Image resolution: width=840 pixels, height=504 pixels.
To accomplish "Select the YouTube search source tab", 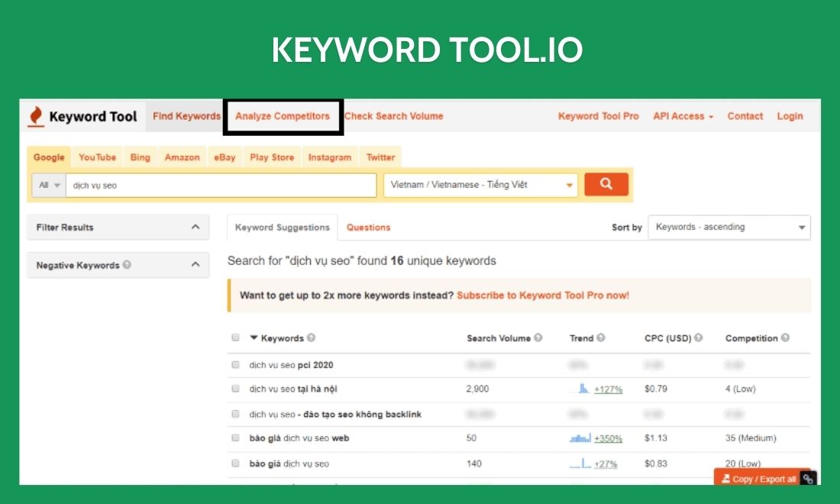I will coord(97,157).
